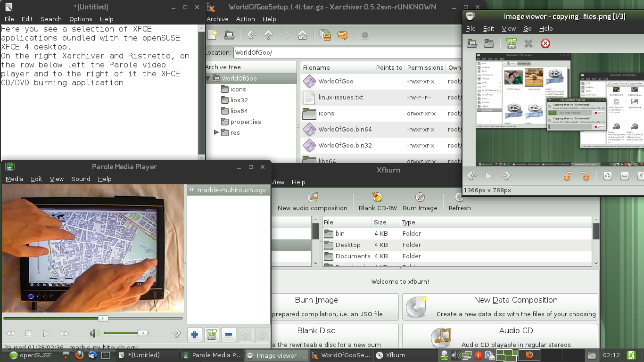
Task: Rotate the image counterclockwise in Ristretto
Action: (567, 176)
